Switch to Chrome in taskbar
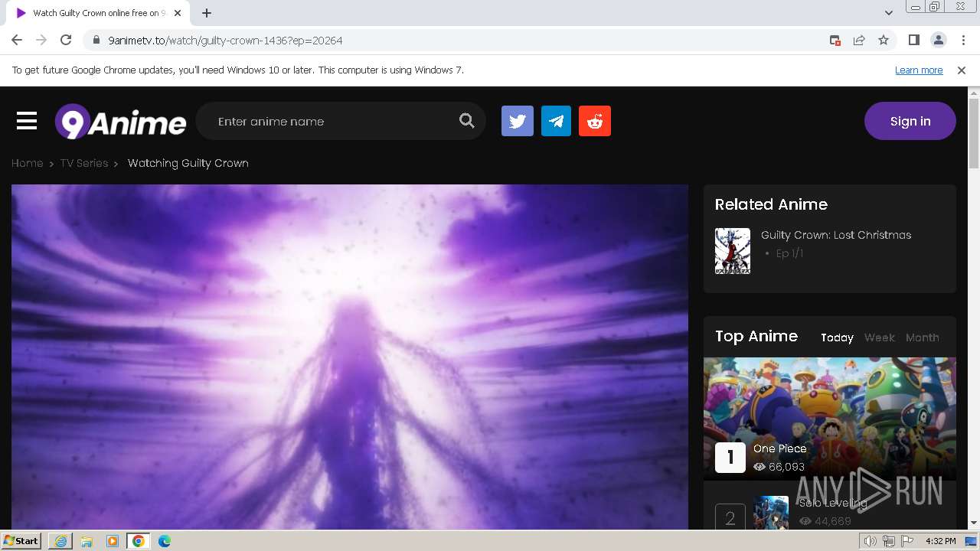 pyautogui.click(x=139, y=541)
